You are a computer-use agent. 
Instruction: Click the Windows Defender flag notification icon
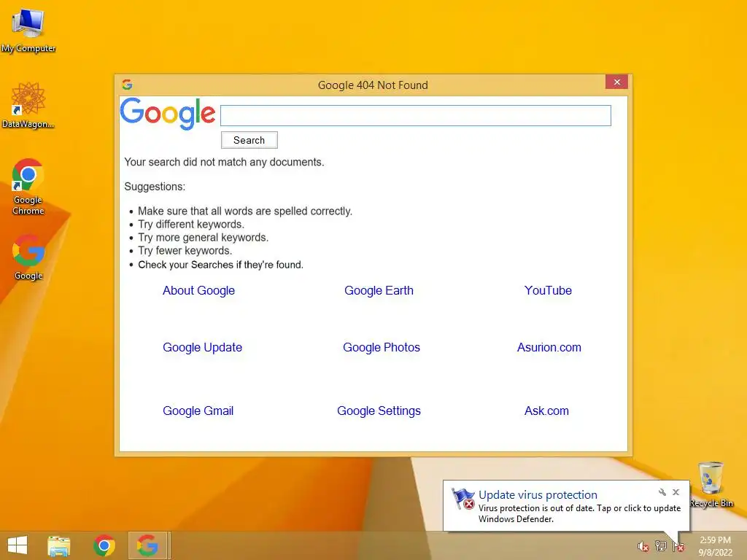click(462, 499)
